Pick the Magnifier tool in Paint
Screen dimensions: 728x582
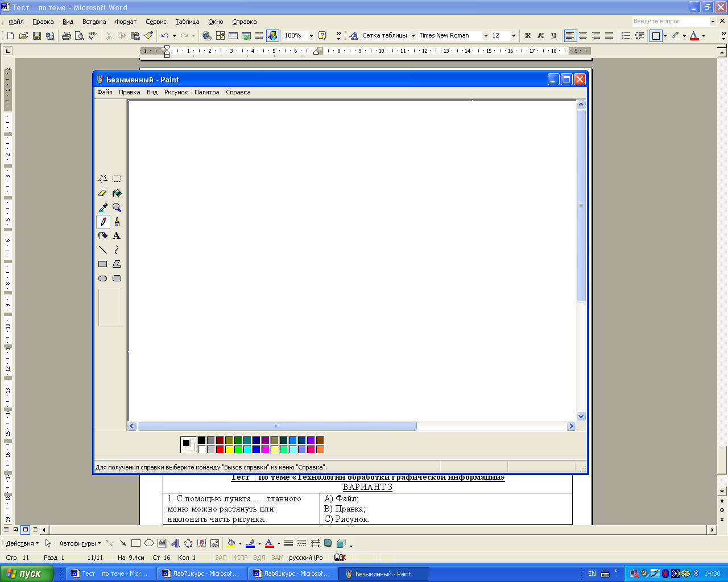[117, 207]
